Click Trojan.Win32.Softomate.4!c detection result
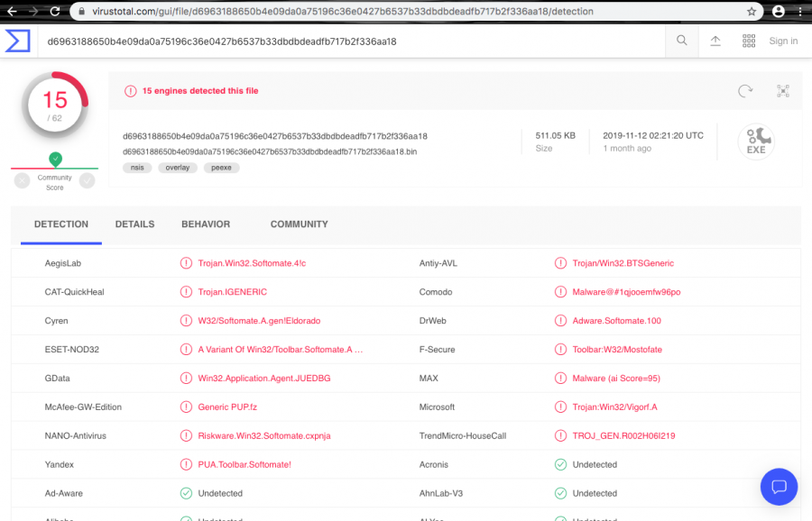This screenshot has height=521, width=812. [x=252, y=263]
